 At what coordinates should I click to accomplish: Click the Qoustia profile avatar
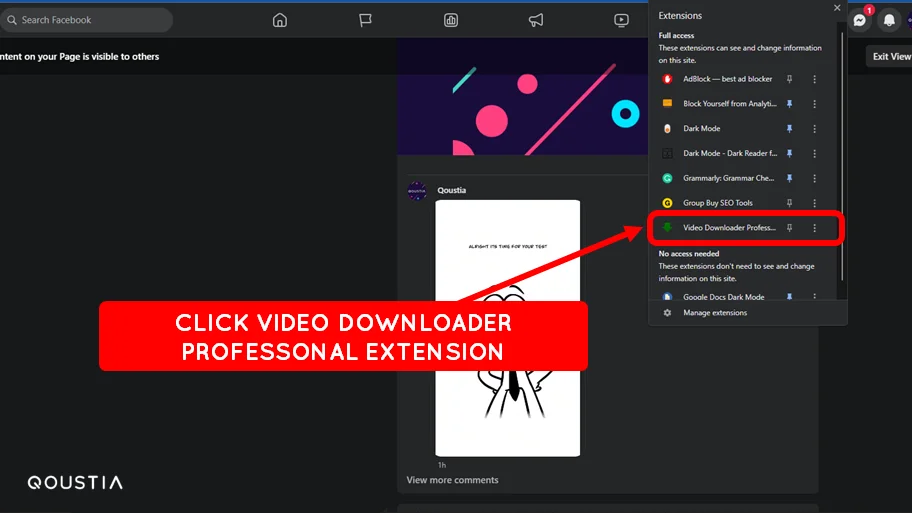[417, 191]
